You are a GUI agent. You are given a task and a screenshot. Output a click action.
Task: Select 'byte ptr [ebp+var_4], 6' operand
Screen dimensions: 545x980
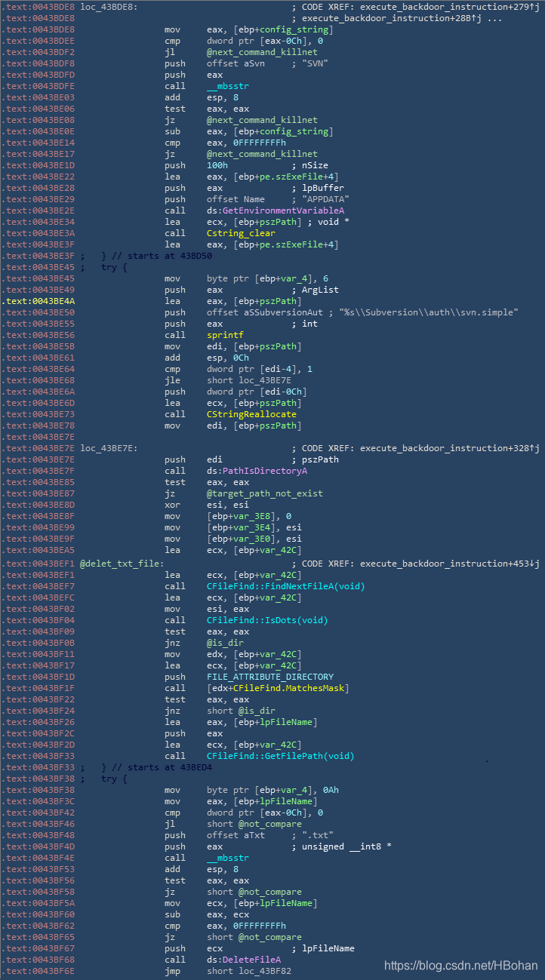[267, 278]
